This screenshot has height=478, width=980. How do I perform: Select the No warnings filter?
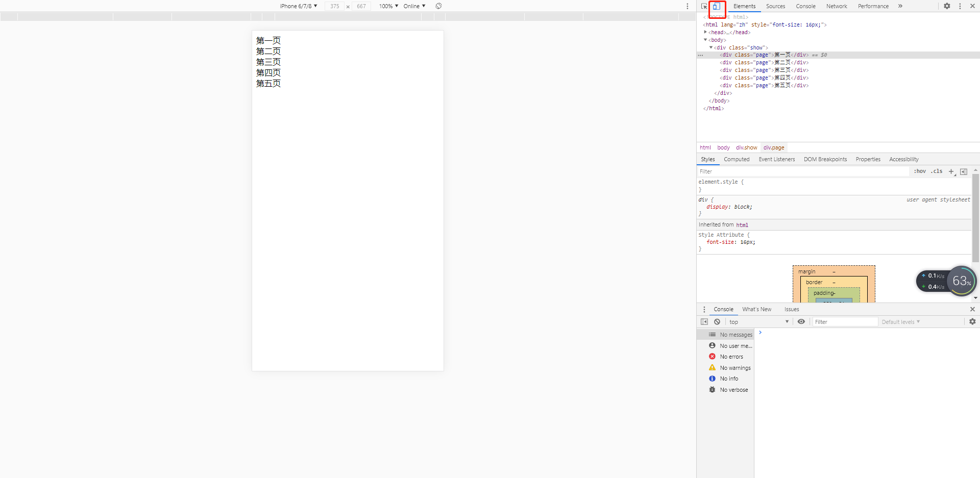tap(725, 368)
